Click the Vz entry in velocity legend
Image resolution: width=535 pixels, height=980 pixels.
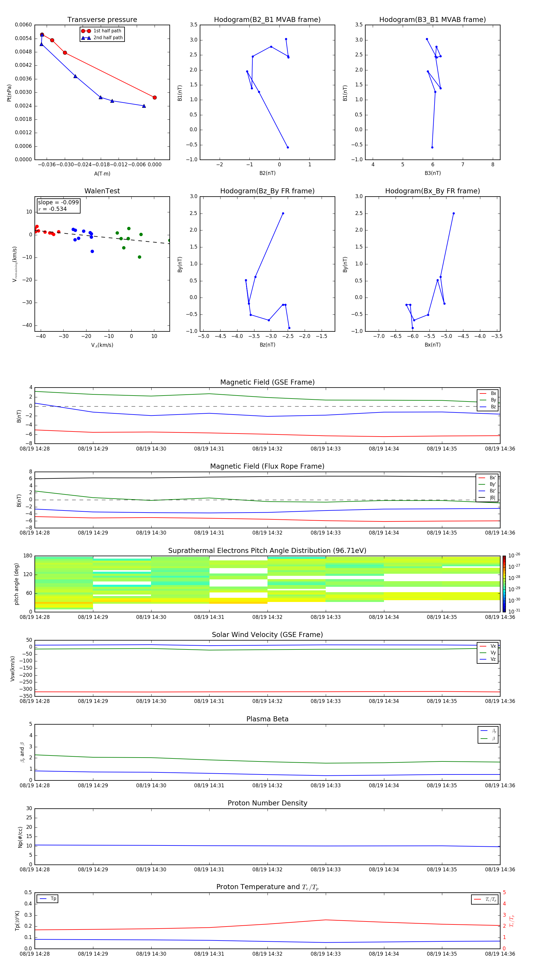pyautogui.click(x=488, y=659)
